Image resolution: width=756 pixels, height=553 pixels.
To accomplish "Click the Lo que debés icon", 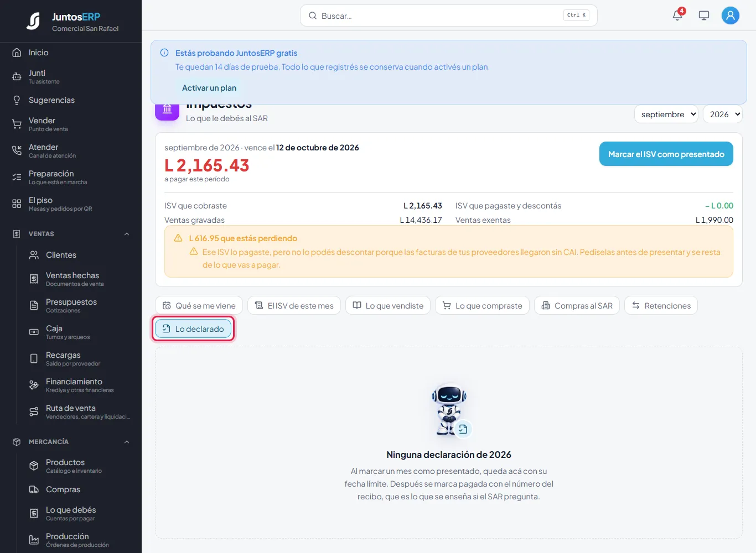I will (34, 514).
